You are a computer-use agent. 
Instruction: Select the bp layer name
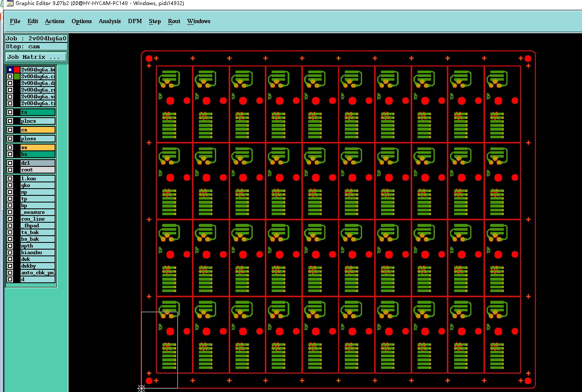coord(38,205)
